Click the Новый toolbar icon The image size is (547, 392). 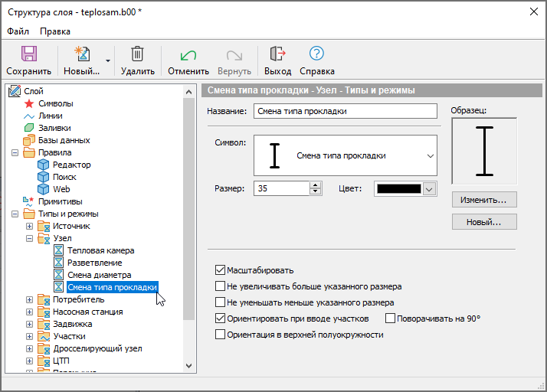(81, 54)
